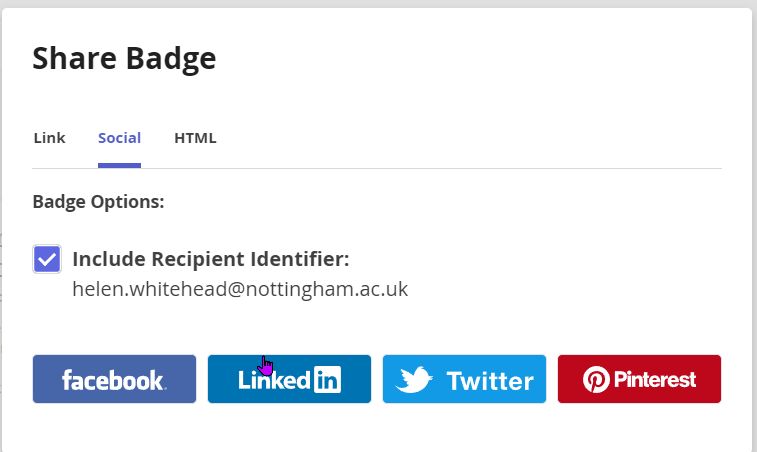Viewport: 757px width, 452px height.
Task: Uncheck the Include Recipient Identifier checkbox
Action: click(x=47, y=260)
